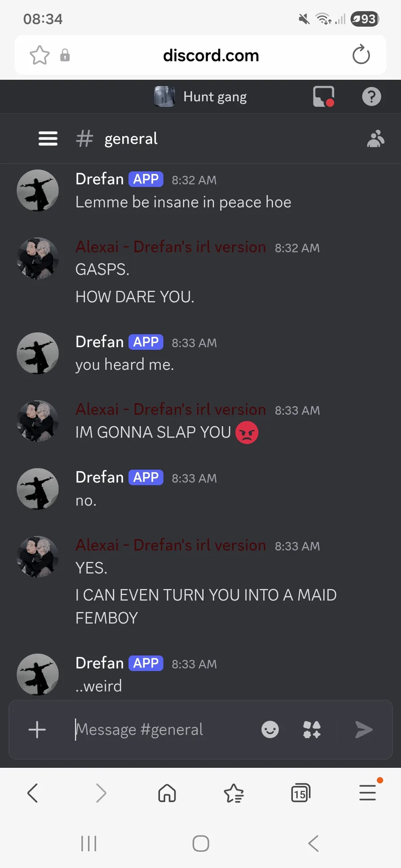Image resolution: width=401 pixels, height=868 pixels.
Task: Show the member list icon
Action: click(x=376, y=138)
